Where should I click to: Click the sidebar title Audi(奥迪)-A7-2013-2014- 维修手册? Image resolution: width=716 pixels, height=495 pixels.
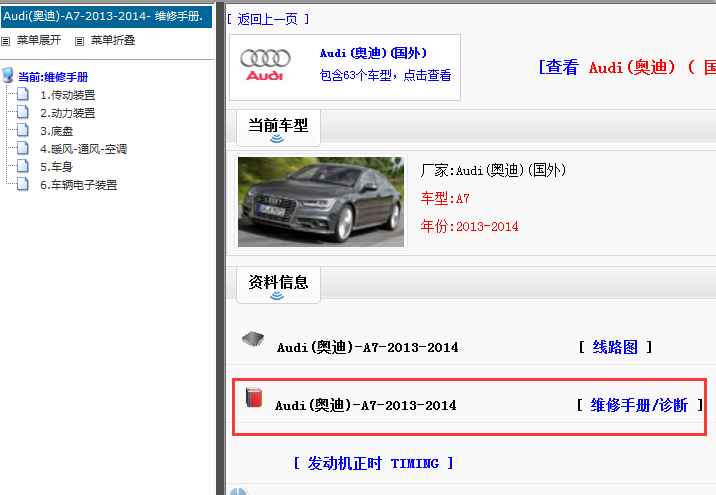tap(106, 16)
